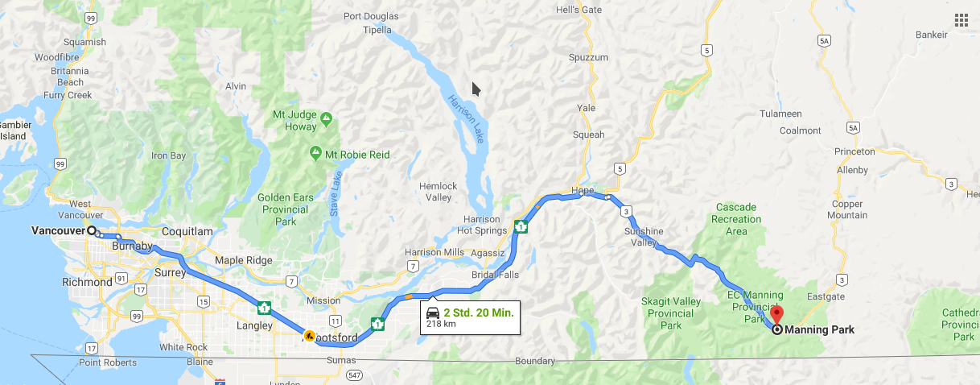The height and width of the screenshot is (385, 980).
Task: Click Trans-Canada 1 shield near Agassiz
Action: 521,226
